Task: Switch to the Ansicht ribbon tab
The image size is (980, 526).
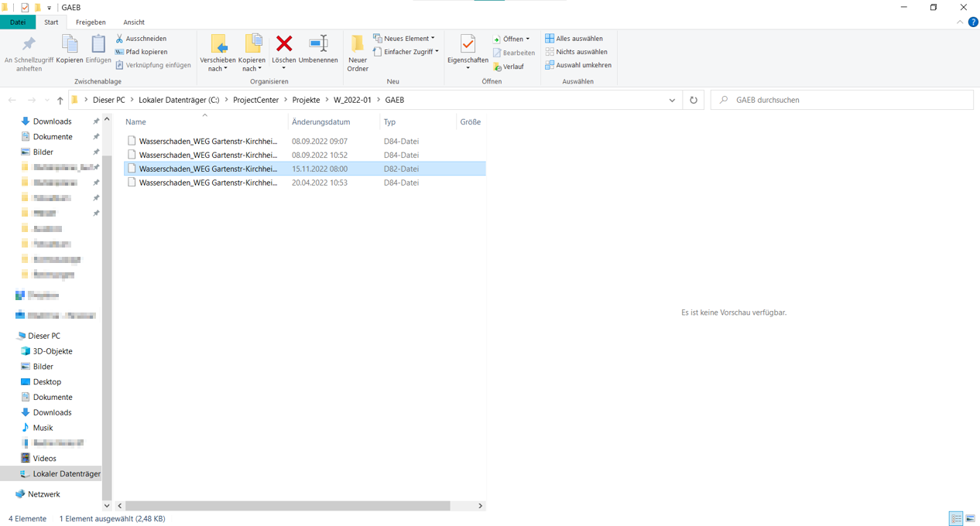Action: (x=134, y=22)
